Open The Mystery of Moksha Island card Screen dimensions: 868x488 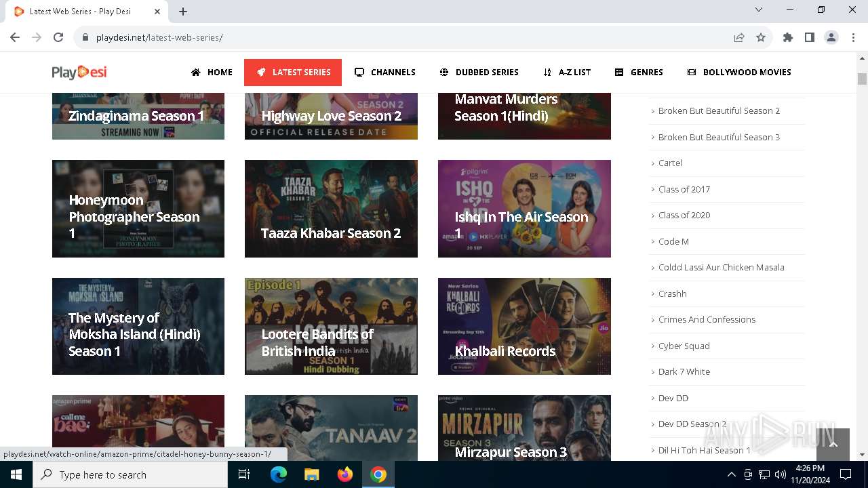(x=138, y=326)
